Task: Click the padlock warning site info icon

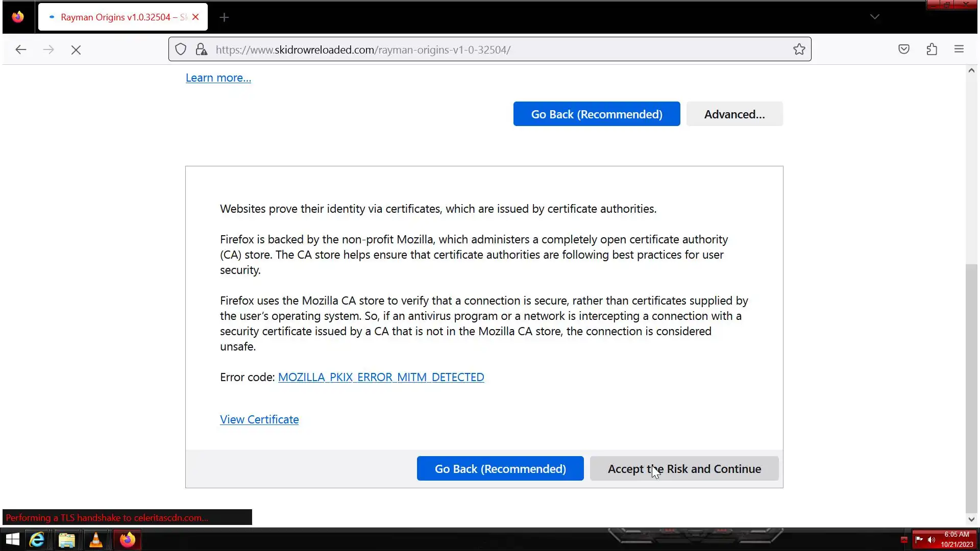Action: pos(202,49)
